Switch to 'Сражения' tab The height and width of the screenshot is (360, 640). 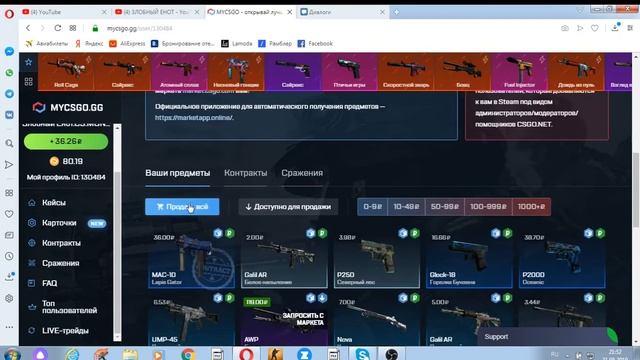[x=302, y=173]
